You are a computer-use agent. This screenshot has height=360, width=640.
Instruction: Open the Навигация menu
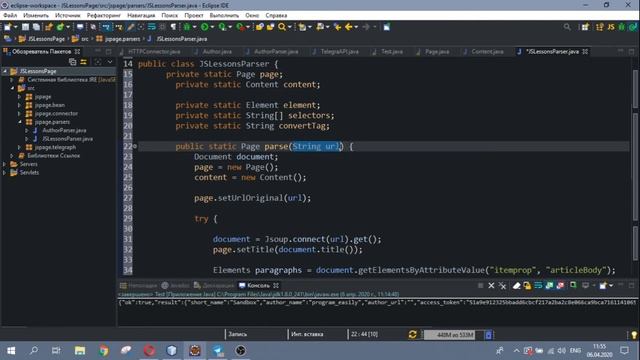[x=141, y=16]
